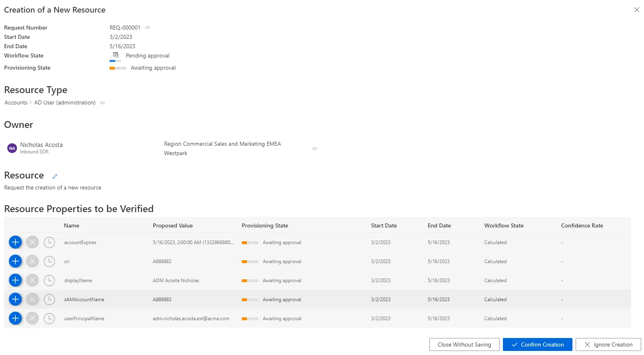Sort table by Confidence Rate column
This screenshot has width=644, height=355.
coord(582,225)
